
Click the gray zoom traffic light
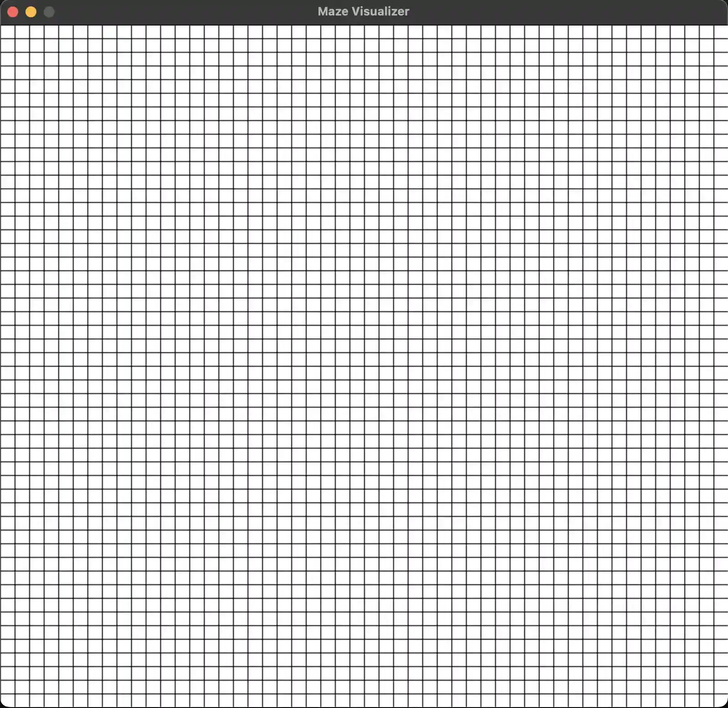pos(49,11)
